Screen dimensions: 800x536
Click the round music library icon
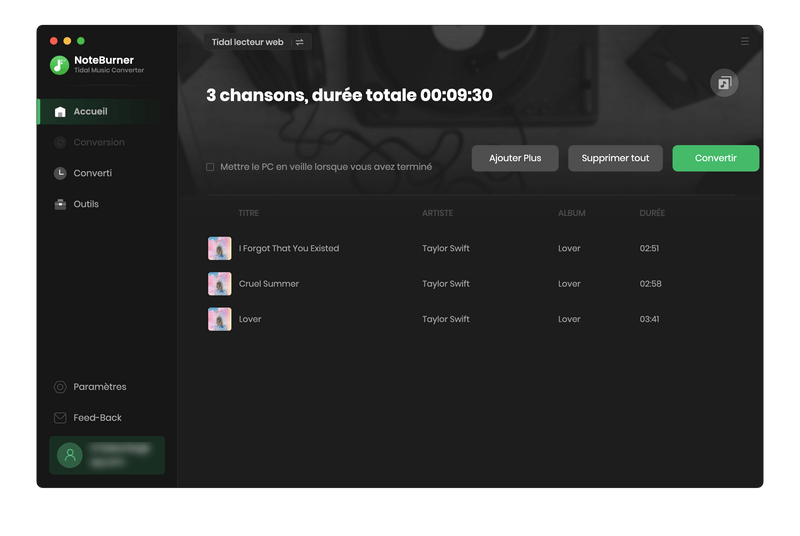724,83
